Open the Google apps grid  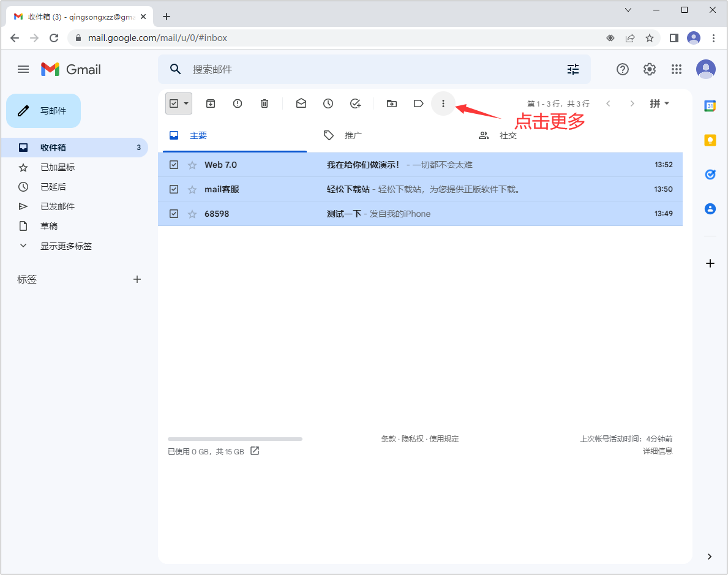point(677,69)
